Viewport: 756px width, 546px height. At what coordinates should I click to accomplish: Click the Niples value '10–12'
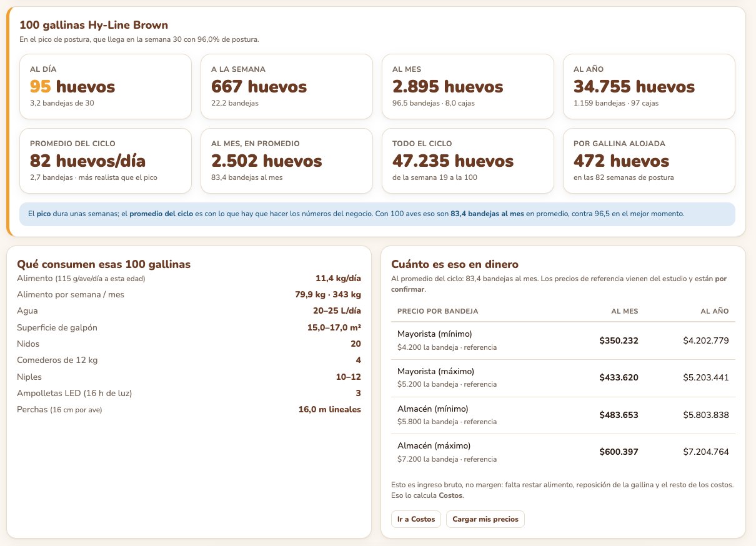coord(348,377)
